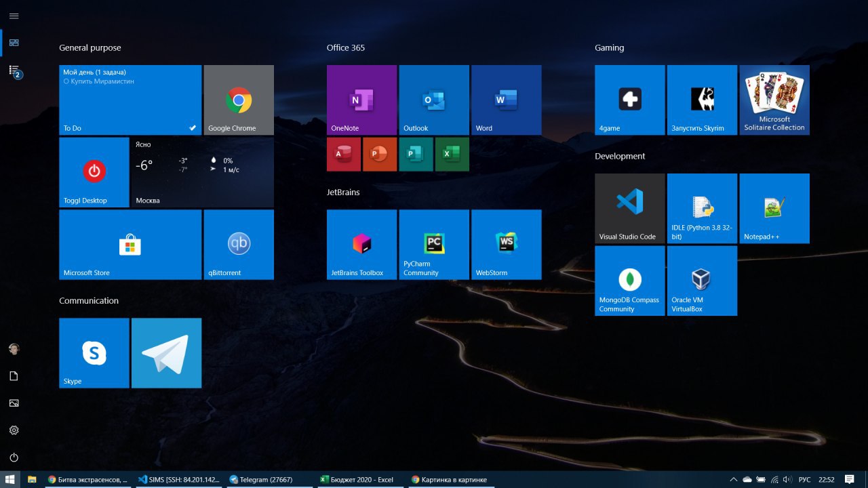Screen dimensions: 868x488
Task: Launch Visual Studio Code tile
Action: click(x=630, y=208)
